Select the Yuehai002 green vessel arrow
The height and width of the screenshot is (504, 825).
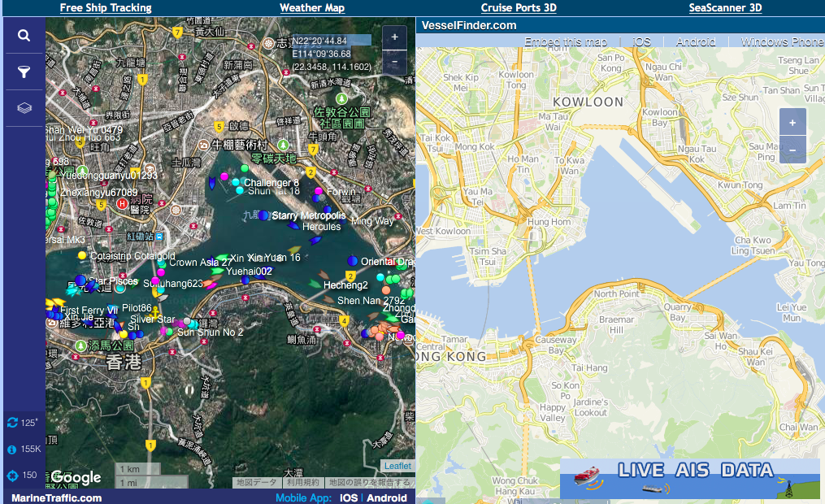217,272
